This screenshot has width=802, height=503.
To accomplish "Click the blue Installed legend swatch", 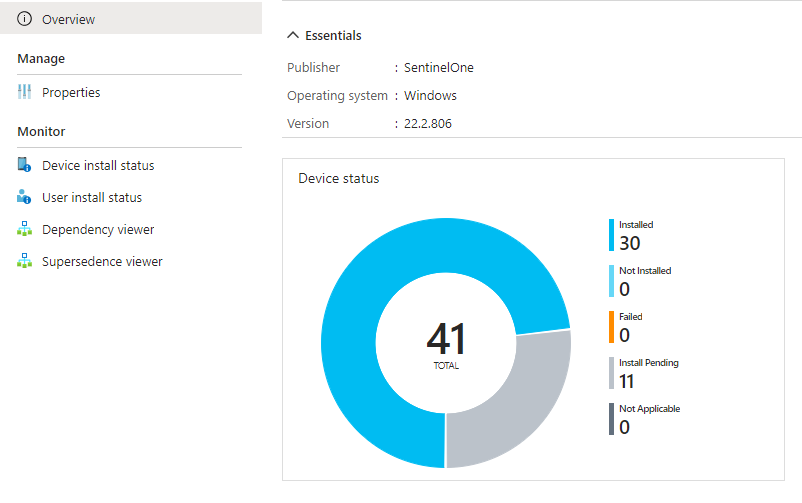I will [612, 236].
